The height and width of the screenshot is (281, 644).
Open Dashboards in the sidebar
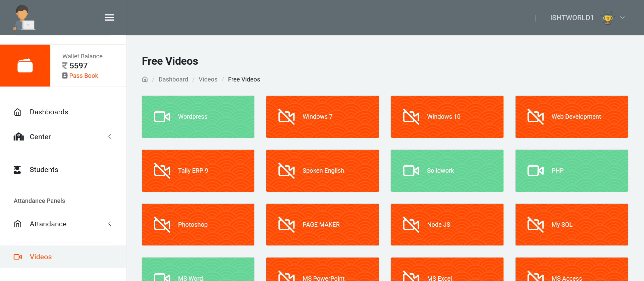click(x=63, y=112)
